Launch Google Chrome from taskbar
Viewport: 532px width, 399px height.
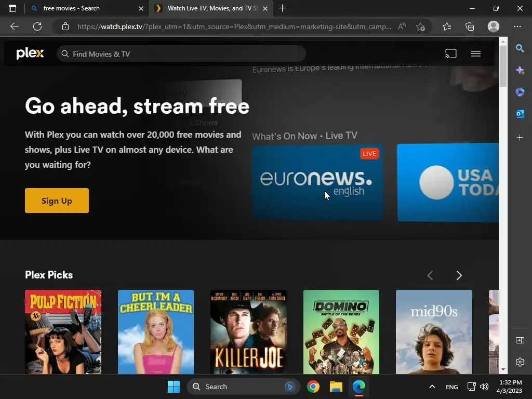click(313, 387)
